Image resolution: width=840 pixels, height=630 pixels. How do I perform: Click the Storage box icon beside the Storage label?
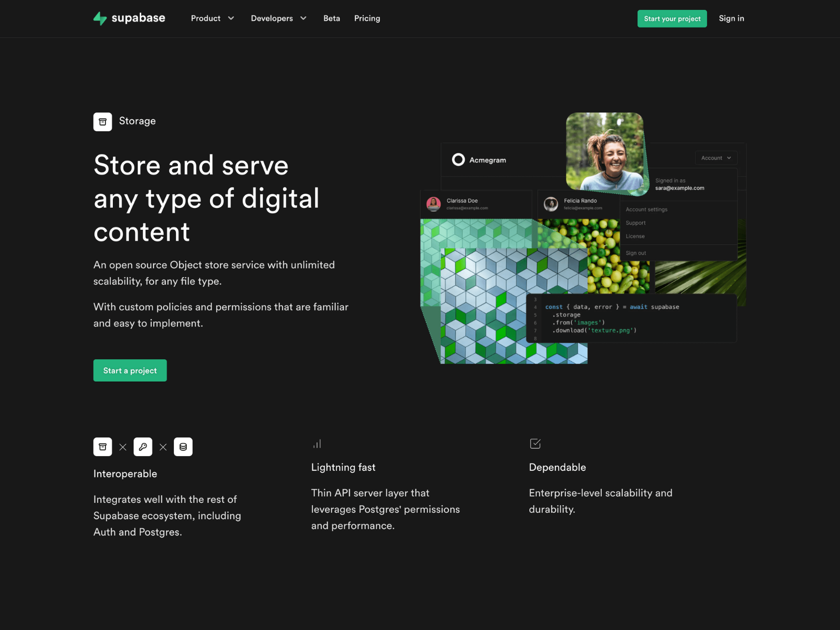tap(102, 121)
